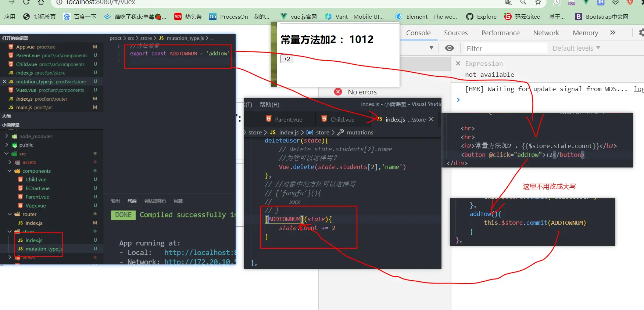Toggle the live expression eye icon
The image size is (644, 310).
click(x=449, y=48)
